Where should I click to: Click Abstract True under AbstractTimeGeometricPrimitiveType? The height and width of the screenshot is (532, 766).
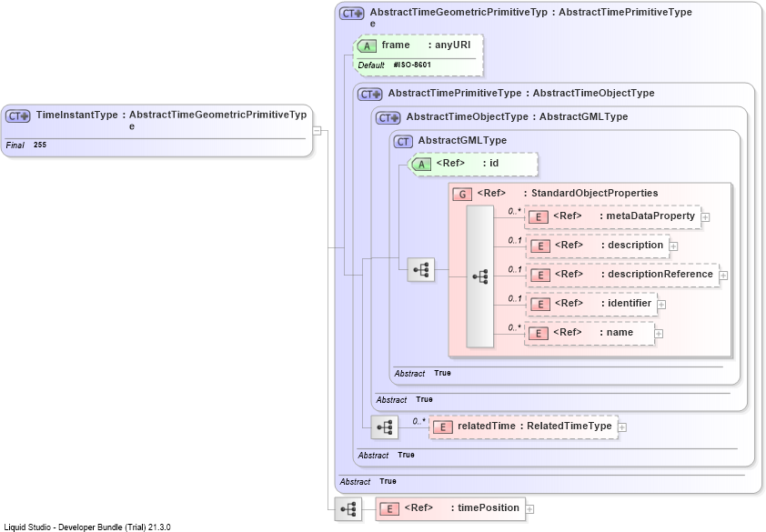[368, 482]
